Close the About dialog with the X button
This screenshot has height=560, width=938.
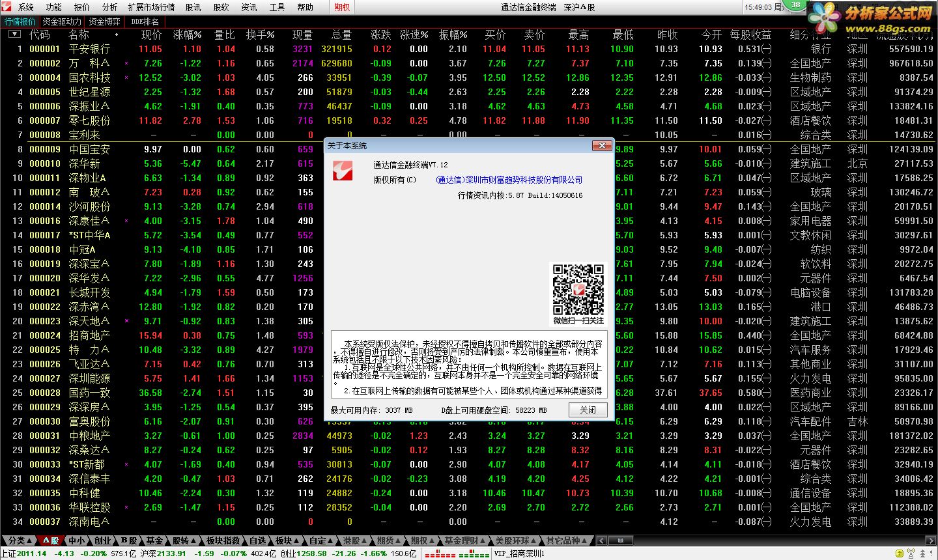coord(602,145)
